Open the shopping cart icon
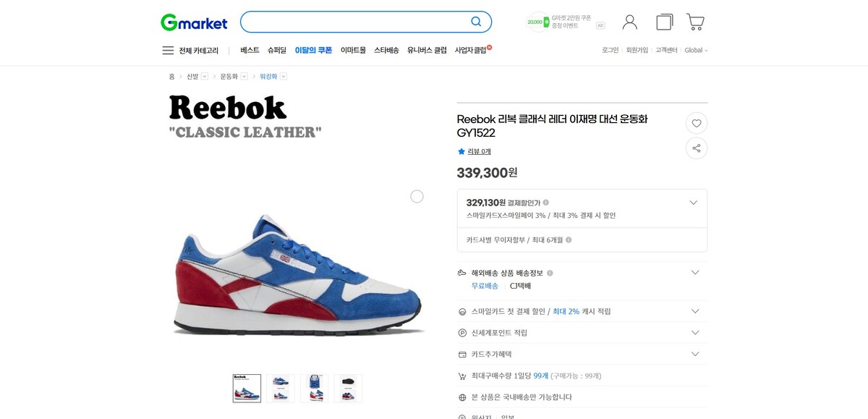 pyautogui.click(x=695, y=22)
